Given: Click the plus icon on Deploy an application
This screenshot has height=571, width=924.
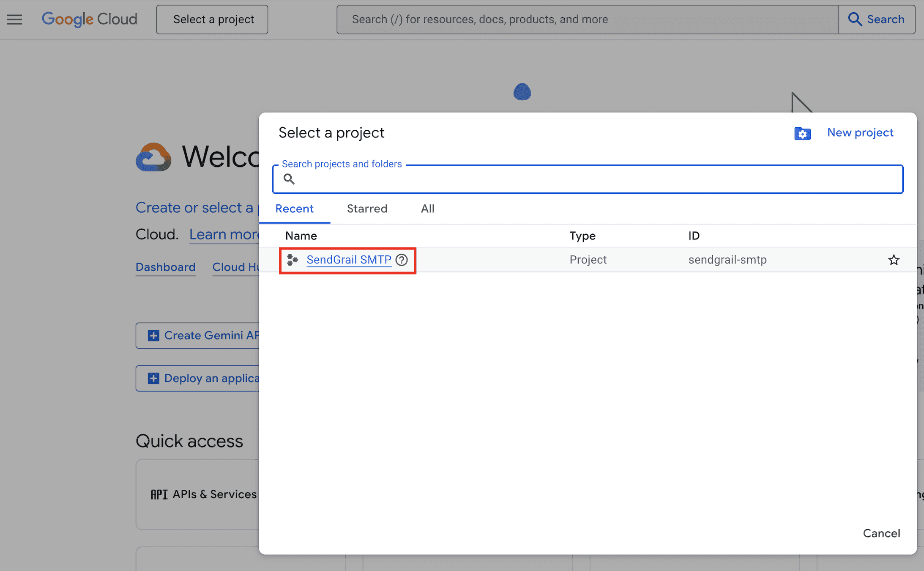Looking at the screenshot, I should tap(153, 379).
